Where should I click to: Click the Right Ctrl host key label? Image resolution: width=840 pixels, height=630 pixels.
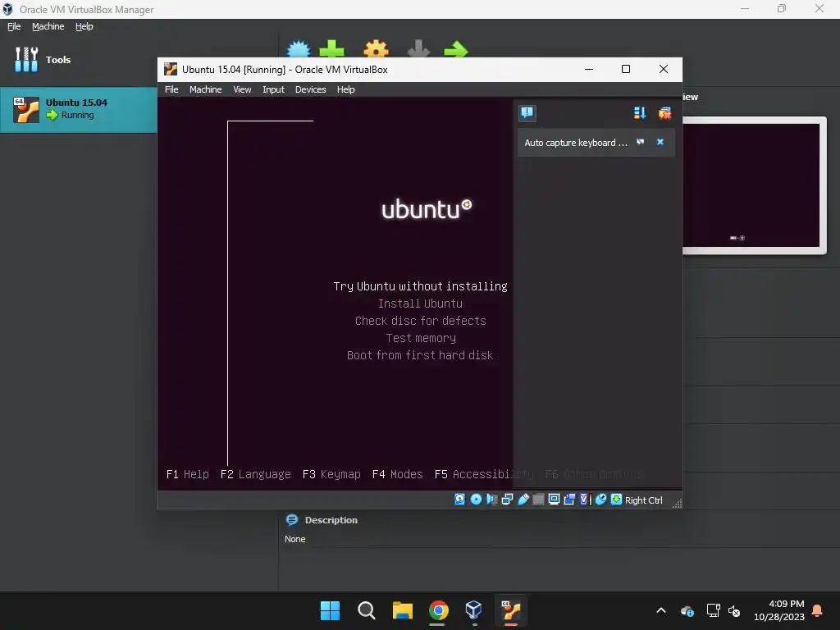(x=643, y=500)
